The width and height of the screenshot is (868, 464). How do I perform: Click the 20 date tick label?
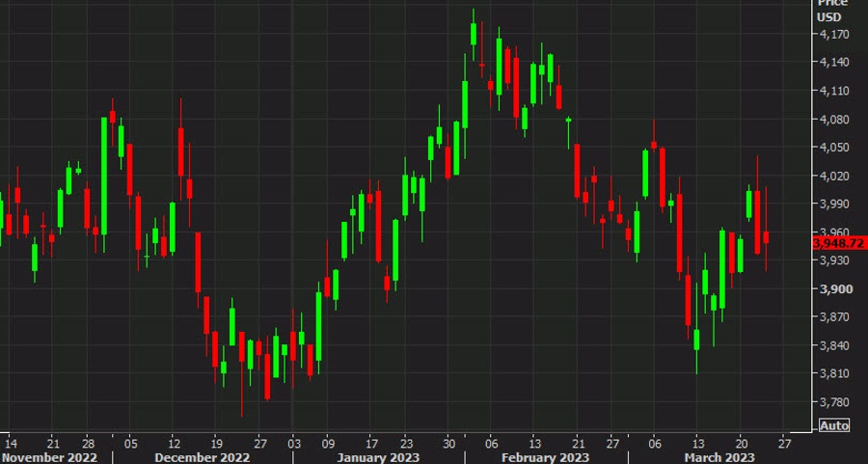pyautogui.click(x=742, y=444)
